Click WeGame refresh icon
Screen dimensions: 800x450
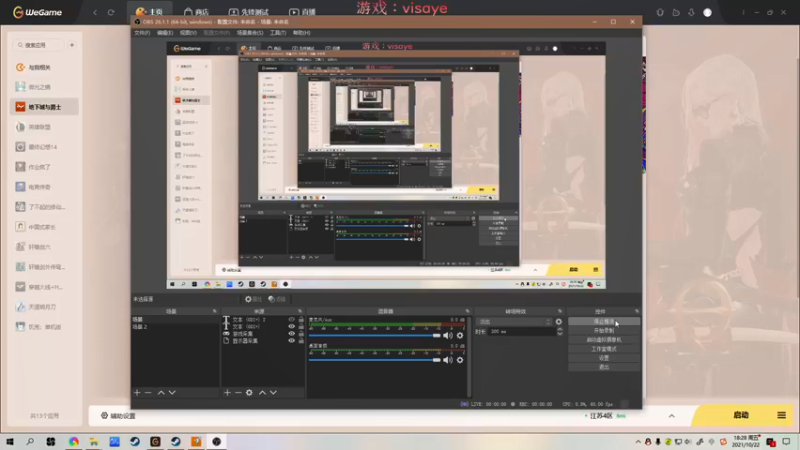[111, 12]
